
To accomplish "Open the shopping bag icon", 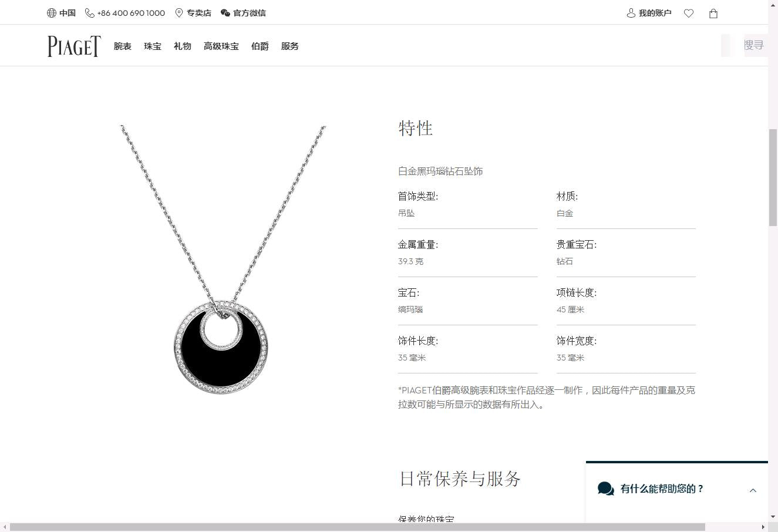I will [713, 14].
